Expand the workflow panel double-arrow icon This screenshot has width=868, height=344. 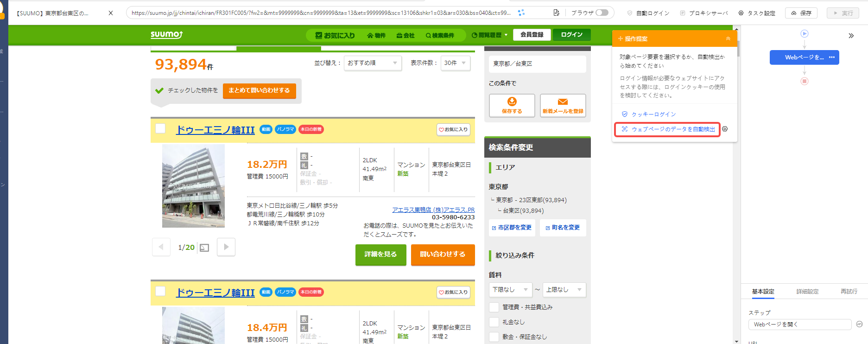click(x=851, y=36)
